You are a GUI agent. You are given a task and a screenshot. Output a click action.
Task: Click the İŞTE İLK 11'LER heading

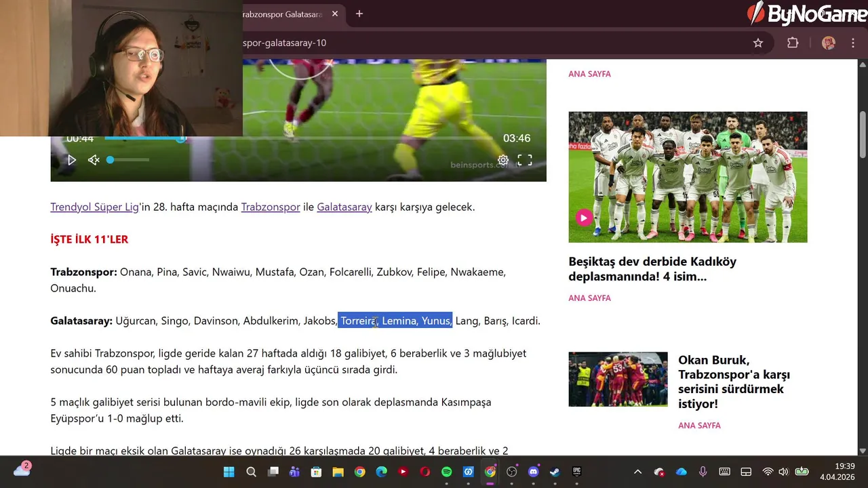coord(89,239)
